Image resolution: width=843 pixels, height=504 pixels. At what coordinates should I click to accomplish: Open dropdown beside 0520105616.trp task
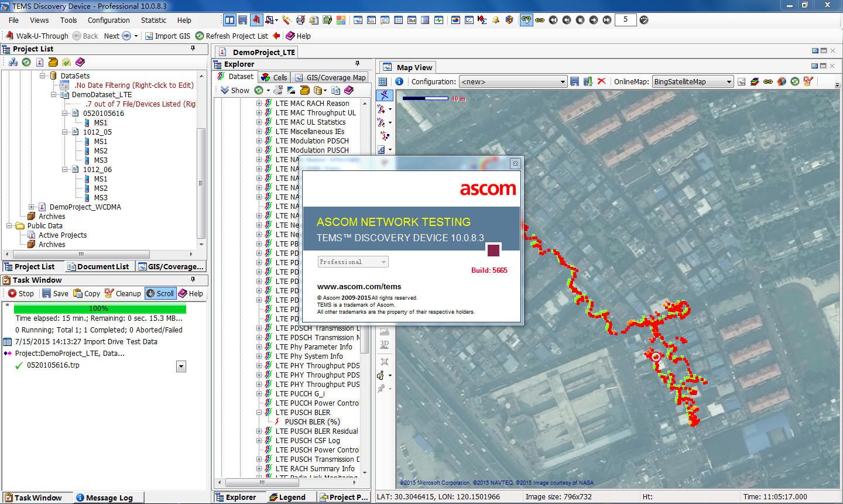pyautogui.click(x=181, y=366)
